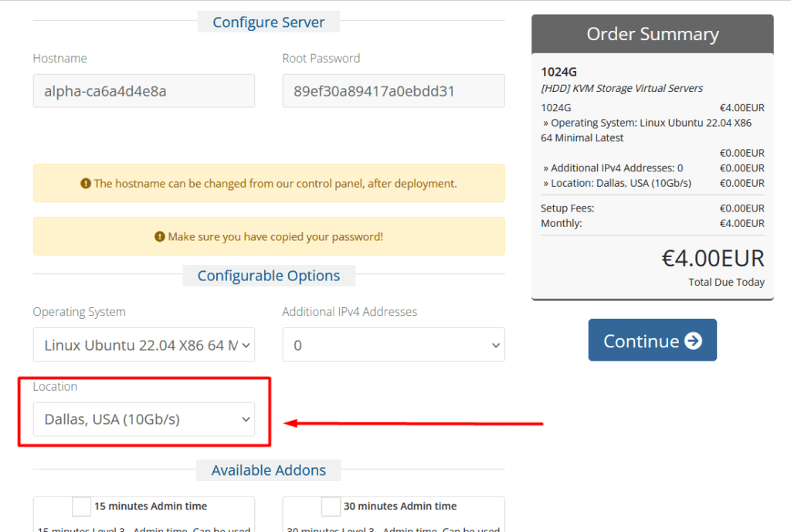
Task: Enable the 30 minutes Admin time addon
Action: click(x=331, y=507)
